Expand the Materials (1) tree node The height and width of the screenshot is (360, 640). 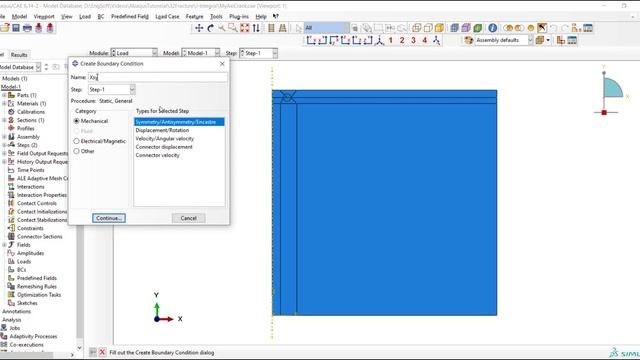point(4,104)
